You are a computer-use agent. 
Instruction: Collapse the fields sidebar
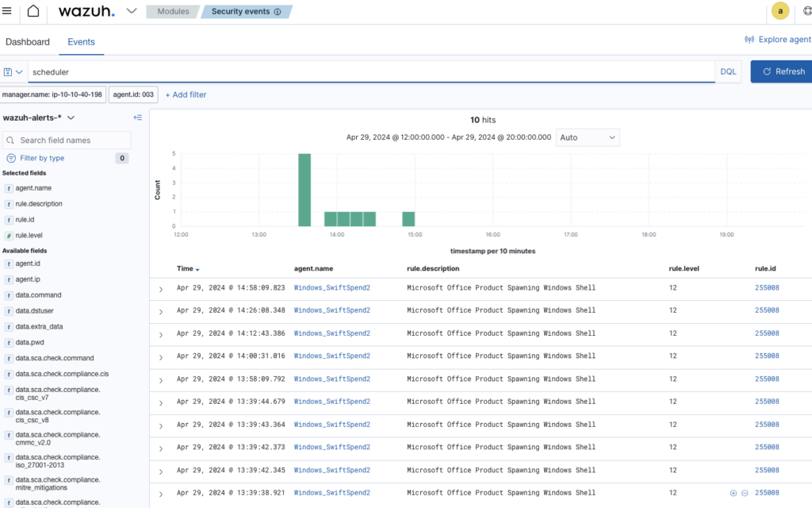[x=138, y=117]
